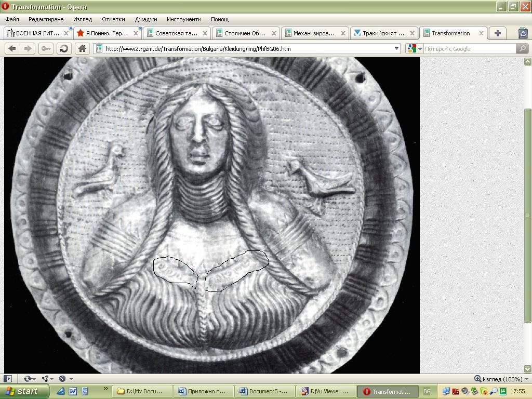The height and width of the screenshot is (399, 532).
Task: Close the Механизиров… tab
Action: pos(343,33)
